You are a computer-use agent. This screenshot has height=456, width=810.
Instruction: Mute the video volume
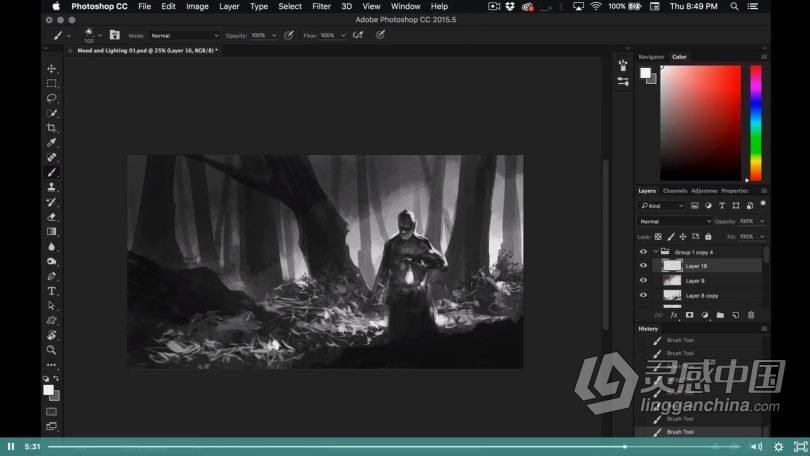tap(756, 447)
